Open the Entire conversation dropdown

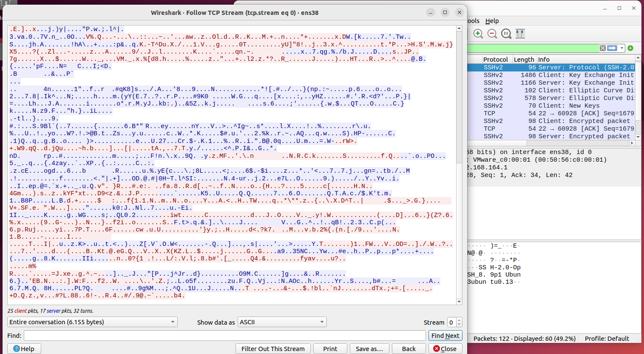click(92, 322)
